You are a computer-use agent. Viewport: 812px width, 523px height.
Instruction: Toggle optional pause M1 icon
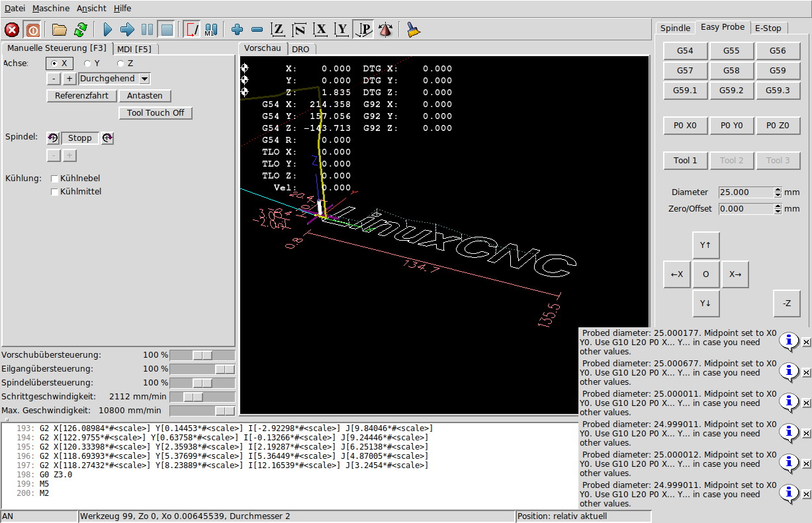(212, 30)
